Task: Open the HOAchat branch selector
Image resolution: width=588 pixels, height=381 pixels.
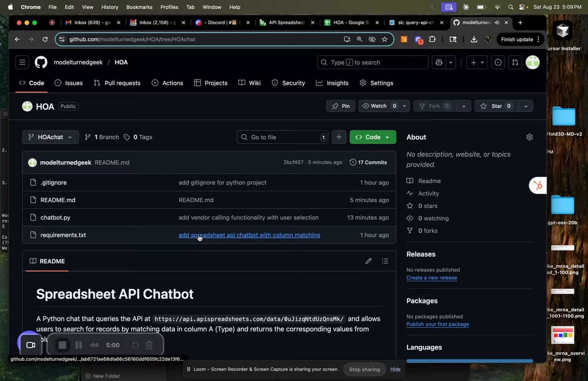Action: [51, 137]
